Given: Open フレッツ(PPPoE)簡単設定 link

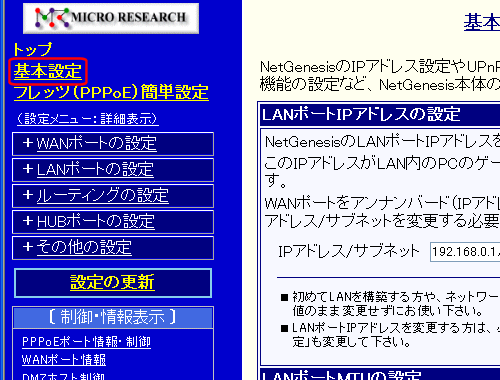Looking at the screenshot, I should pyautogui.click(x=111, y=92).
